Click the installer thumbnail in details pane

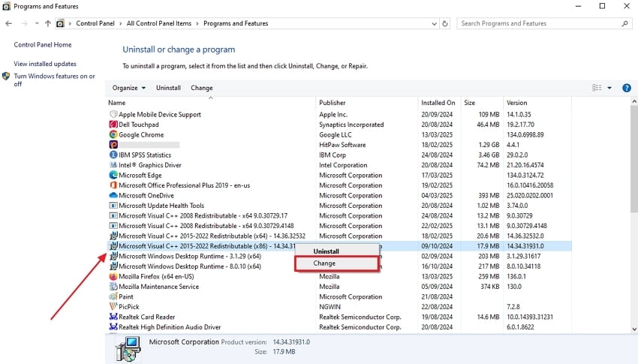(x=128, y=349)
